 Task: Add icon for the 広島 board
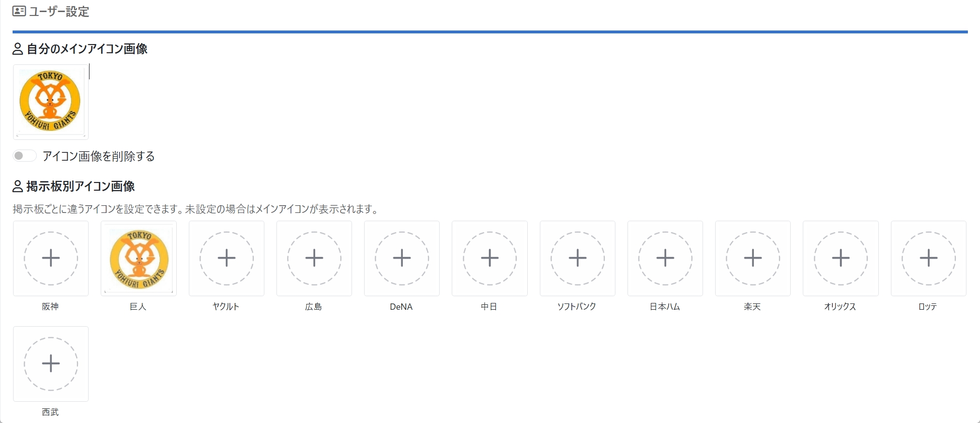click(x=314, y=258)
